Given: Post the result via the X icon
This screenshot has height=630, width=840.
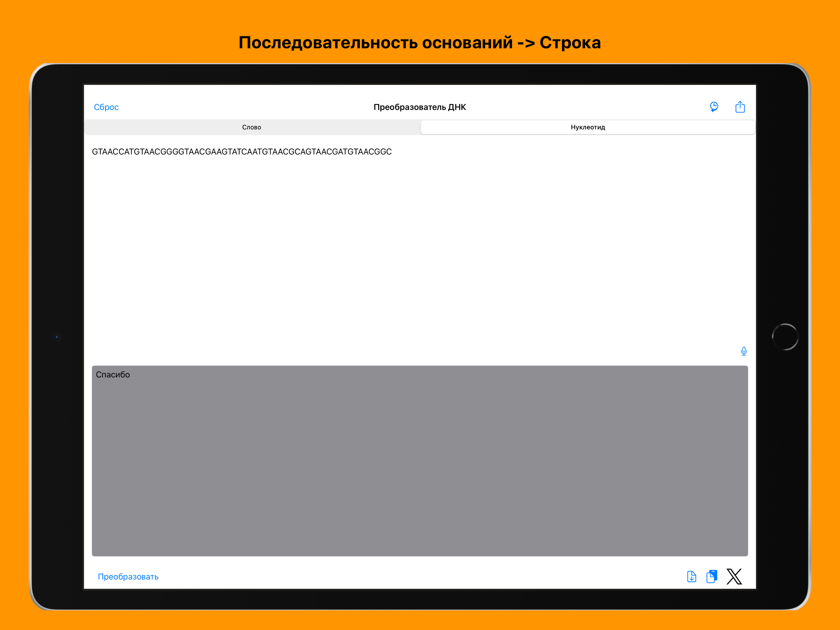Looking at the screenshot, I should click(734, 576).
